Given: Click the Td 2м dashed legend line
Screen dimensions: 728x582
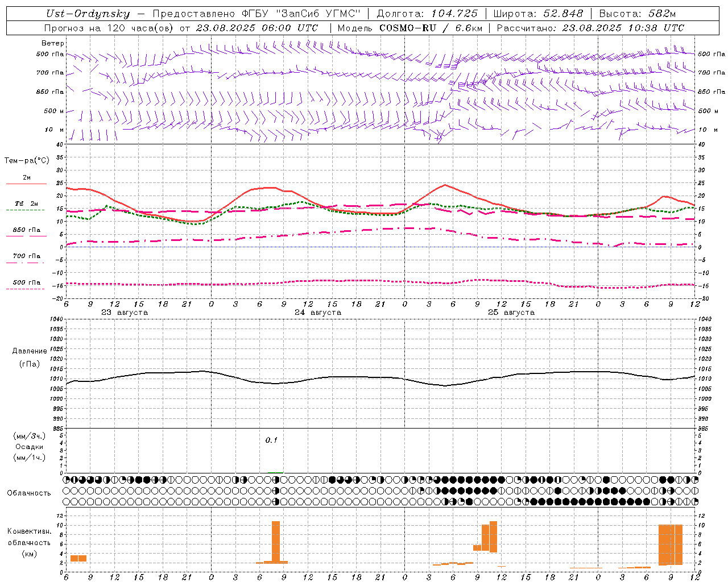Looking at the screenshot, I should pyautogui.click(x=25, y=210).
